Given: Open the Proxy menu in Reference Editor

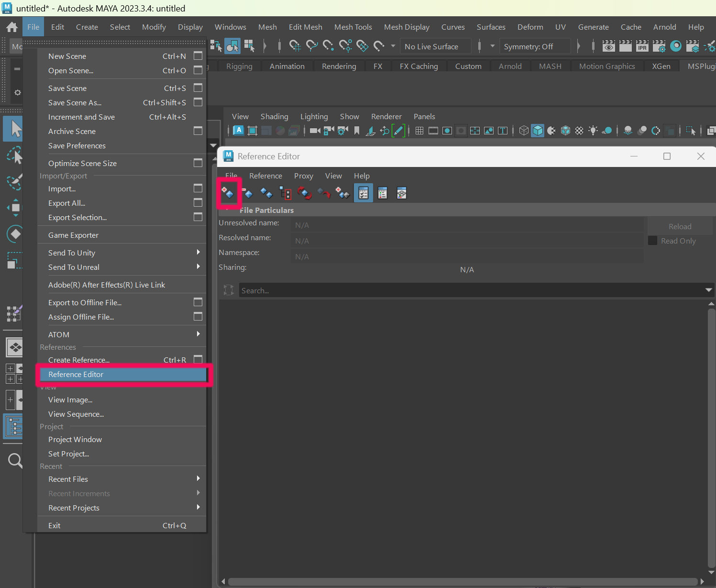Looking at the screenshot, I should point(303,176).
